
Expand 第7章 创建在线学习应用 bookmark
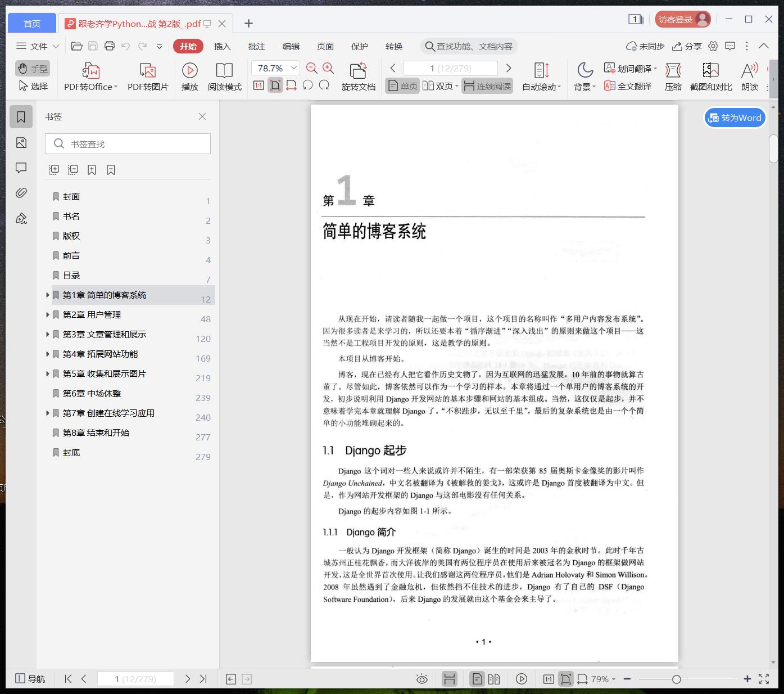[x=47, y=413]
